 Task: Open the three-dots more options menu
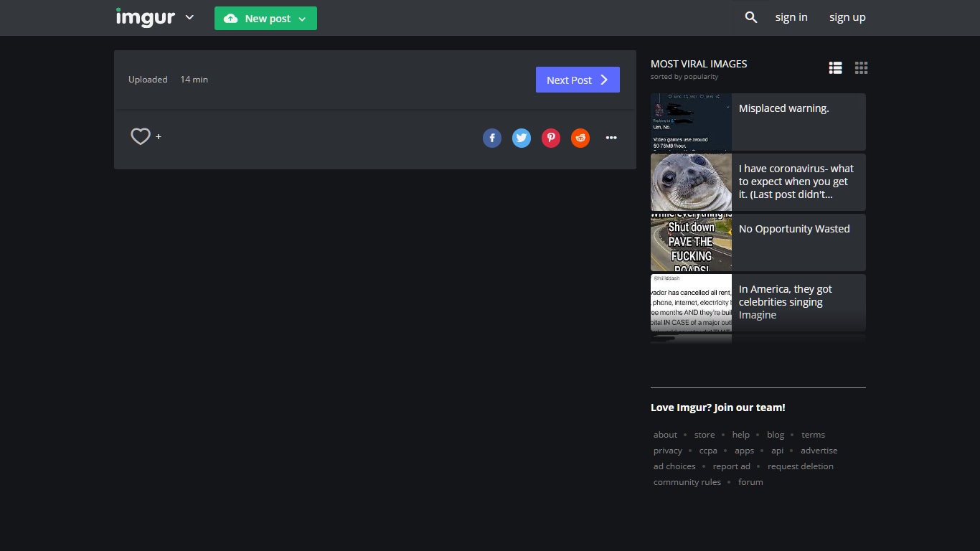coord(611,138)
